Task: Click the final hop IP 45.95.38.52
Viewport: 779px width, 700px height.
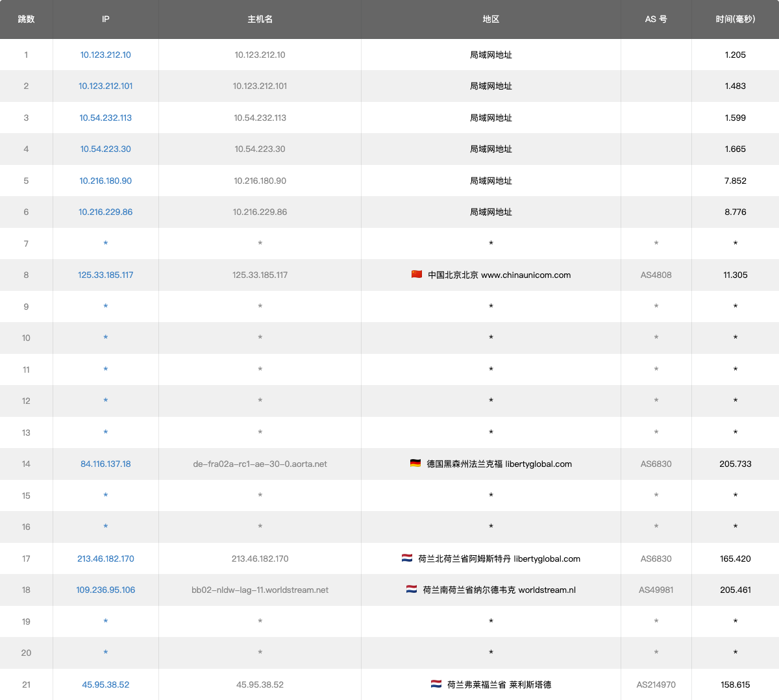Action: [x=105, y=684]
